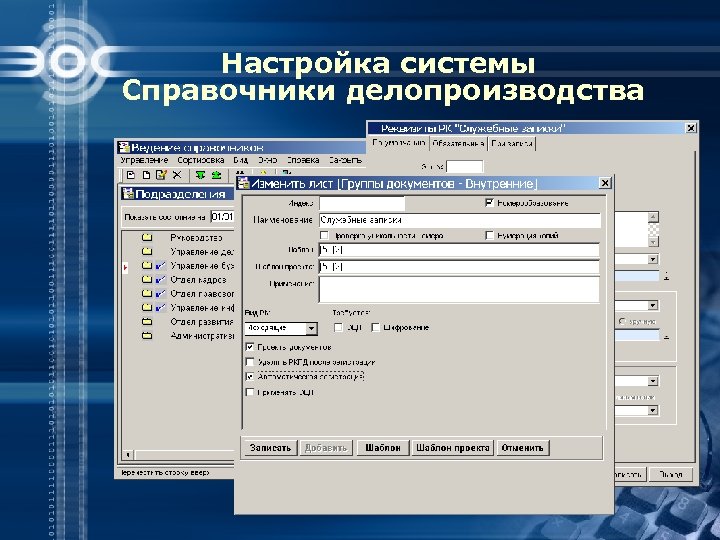The width and height of the screenshot is (720, 540).
Task: Click the green move-up arrow toolbar icon
Action: coord(216,175)
